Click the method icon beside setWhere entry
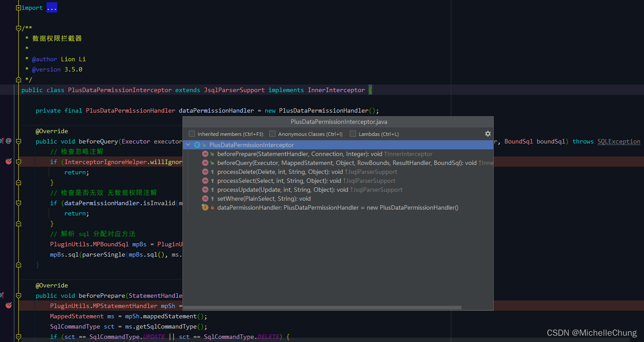 click(205, 198)
